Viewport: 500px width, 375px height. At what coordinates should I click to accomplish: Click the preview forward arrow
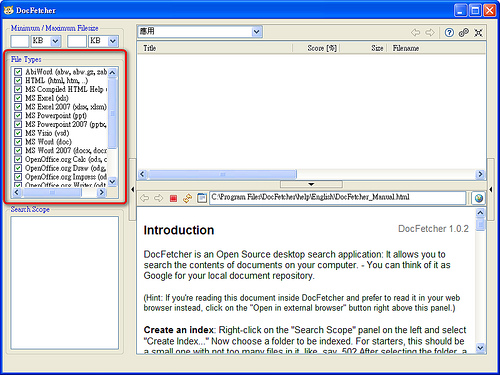(158, 198)
